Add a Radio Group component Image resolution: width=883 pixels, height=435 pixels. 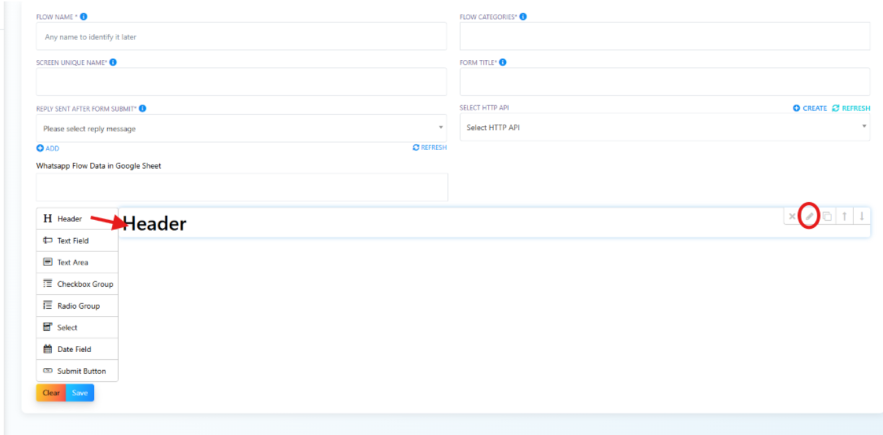point(77,306)
